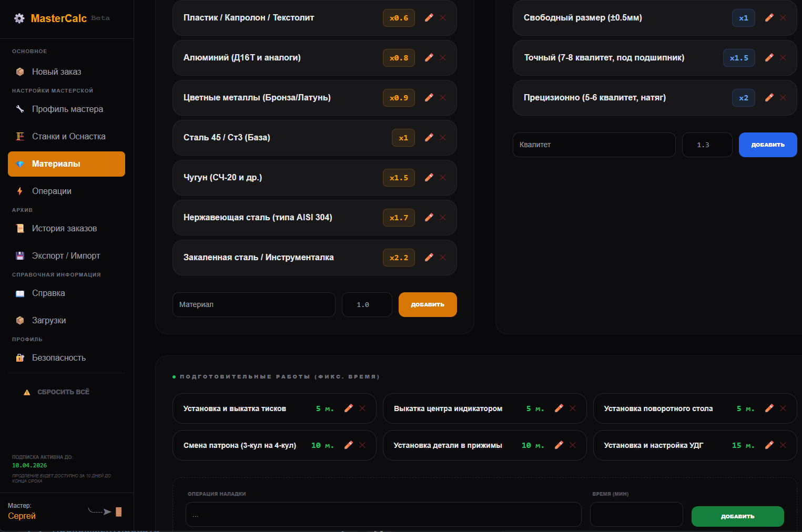Click the green ДОБАВИТЬ setup operation button
The height and width of the screenshot is (532, 802).
click(737, 516)
